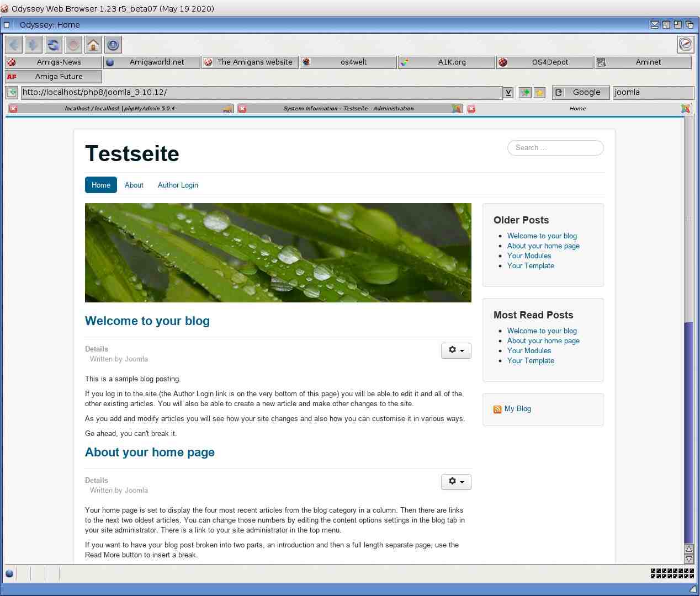Close the phpMyAdmin browser tab
The height and width of the screenshot is (596, 700).
(13, 109)
